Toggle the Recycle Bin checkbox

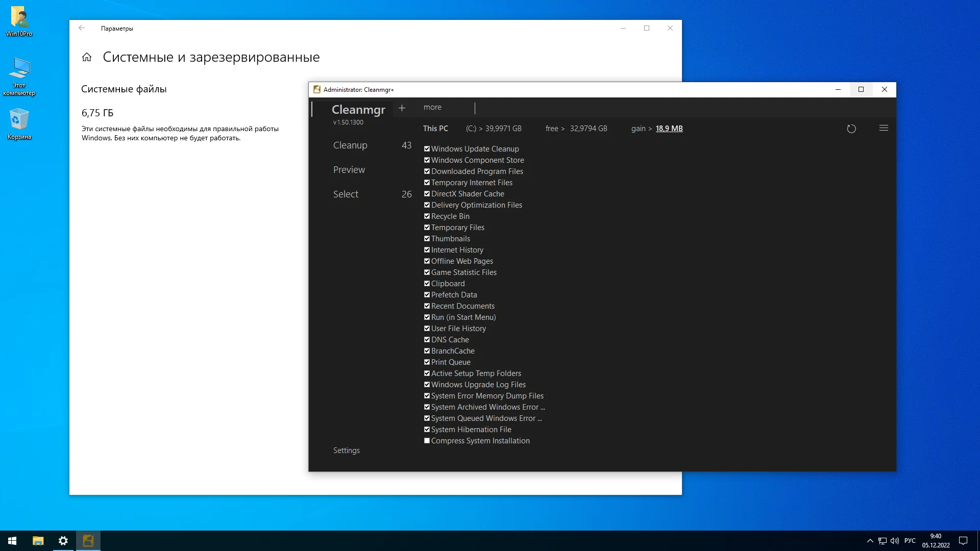tap(427, 216)
